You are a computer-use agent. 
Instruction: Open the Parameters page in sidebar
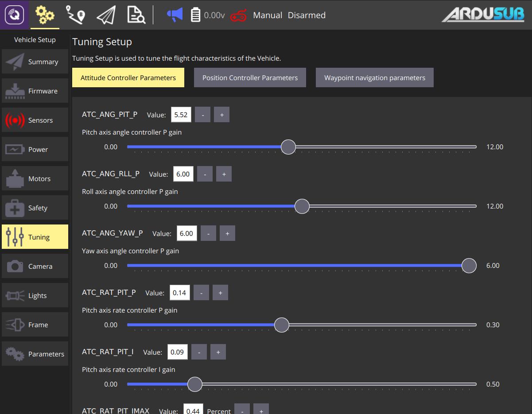35,354
